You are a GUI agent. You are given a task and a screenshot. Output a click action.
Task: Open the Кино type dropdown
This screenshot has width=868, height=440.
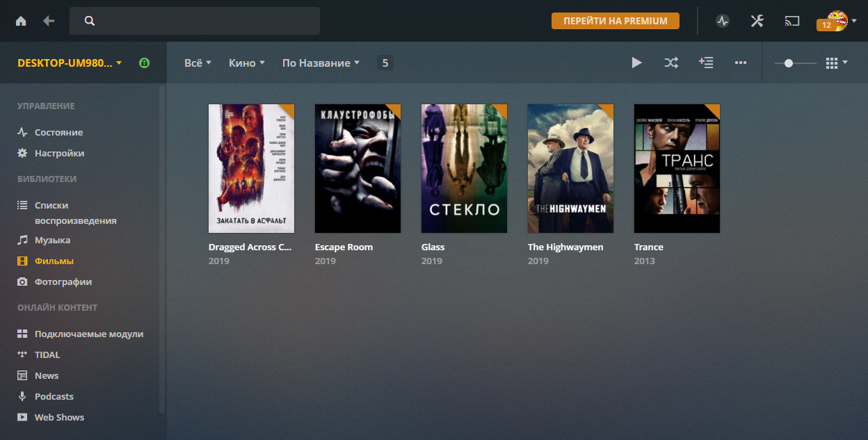coord(247,63)
